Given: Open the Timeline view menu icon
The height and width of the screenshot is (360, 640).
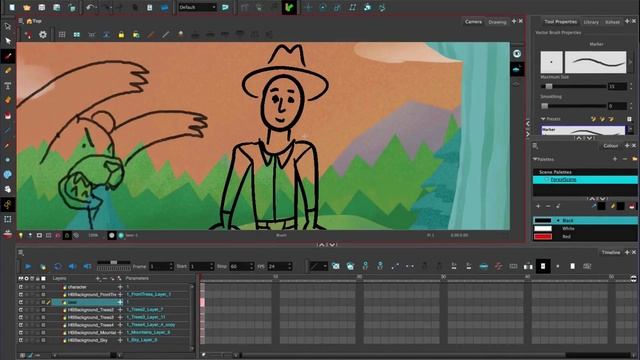Looking at the screenshot, I should 20,253.
